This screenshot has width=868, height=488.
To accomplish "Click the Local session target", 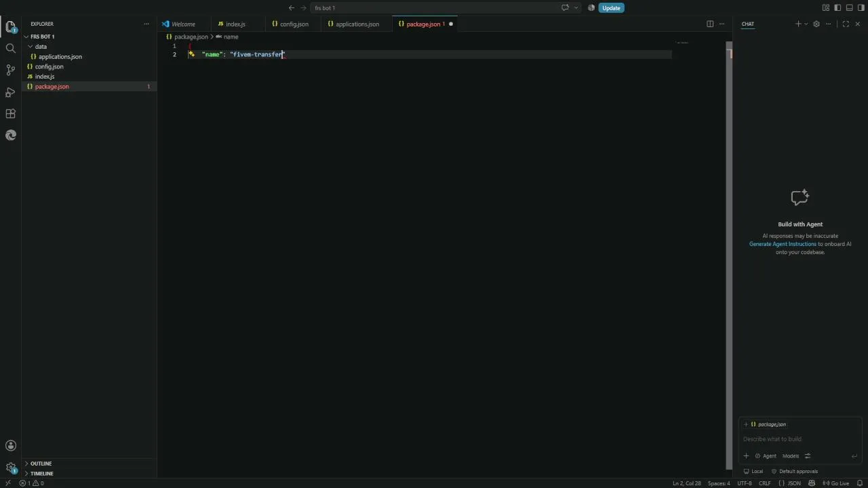I will point(753,471).
